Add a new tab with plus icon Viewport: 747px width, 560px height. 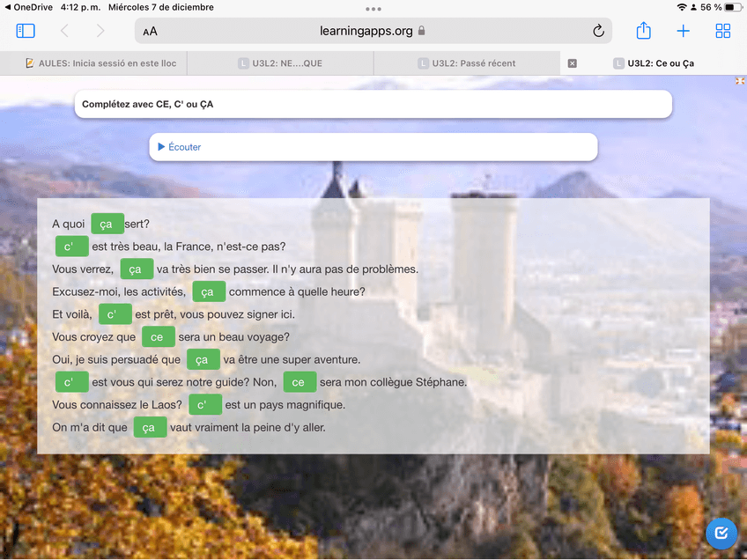(683, 31)
